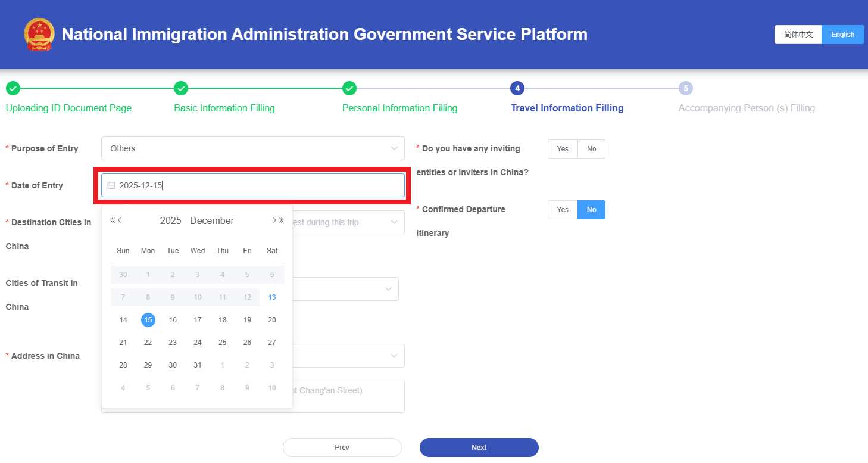Select December 20 in calendar
This screenshot has height=463, width=868.
(272, 320)
